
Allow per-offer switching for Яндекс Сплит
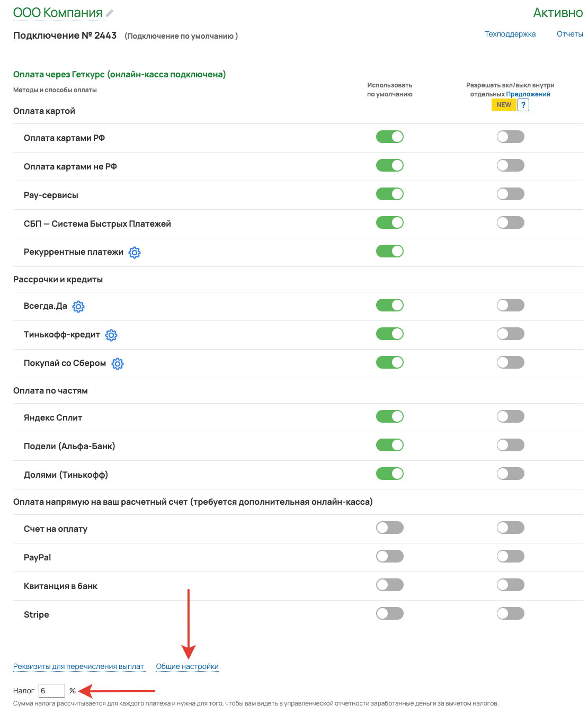coord(511,416)
